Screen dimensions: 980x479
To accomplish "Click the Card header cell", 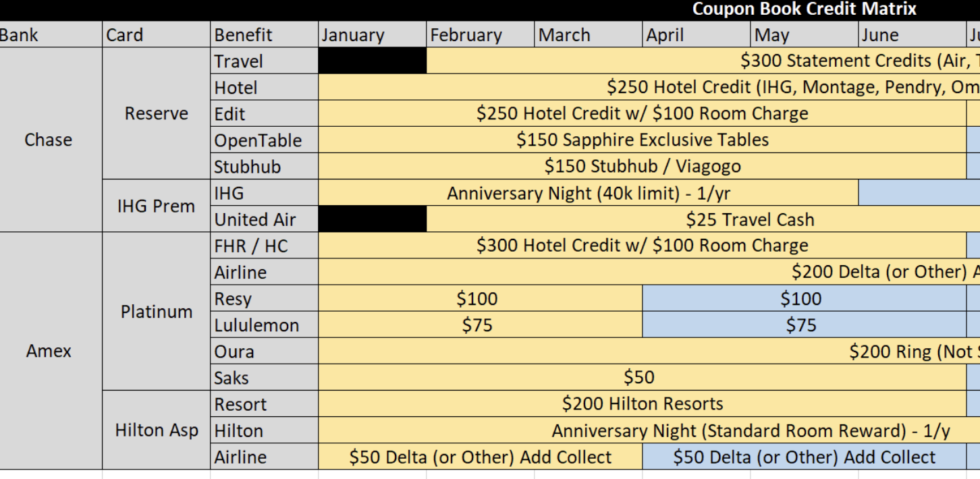I will [x=156, y=34].
